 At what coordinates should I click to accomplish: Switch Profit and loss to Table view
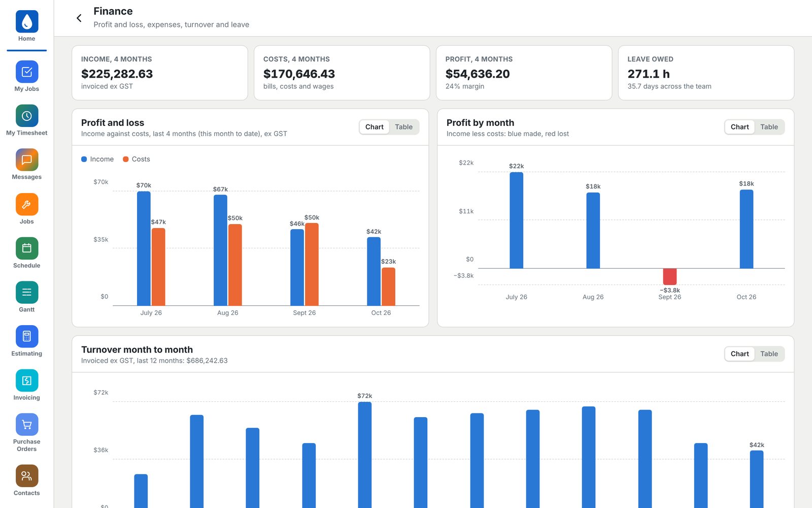click(404, 127)
